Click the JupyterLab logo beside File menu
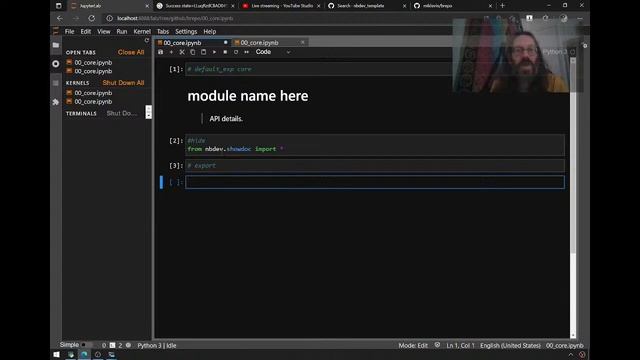The height and width of the screenshot is (360, 640). pyautogui.click(x=56, y=31)
